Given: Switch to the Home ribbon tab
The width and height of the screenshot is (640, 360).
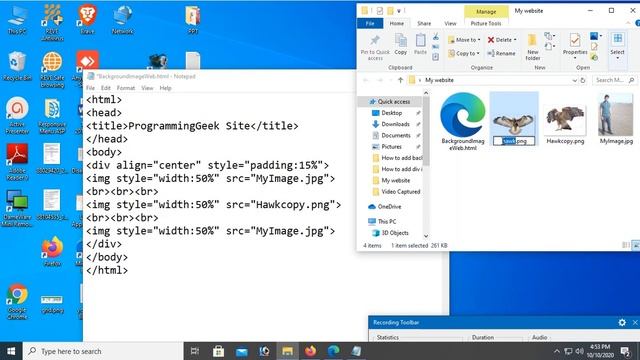Looking at the screenshot, I should 396,24.
